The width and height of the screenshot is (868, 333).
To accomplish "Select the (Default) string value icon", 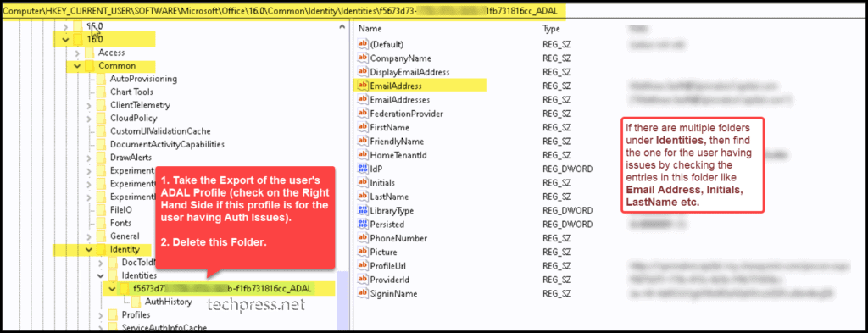I will pyautogui.click(x=363, y=44).
